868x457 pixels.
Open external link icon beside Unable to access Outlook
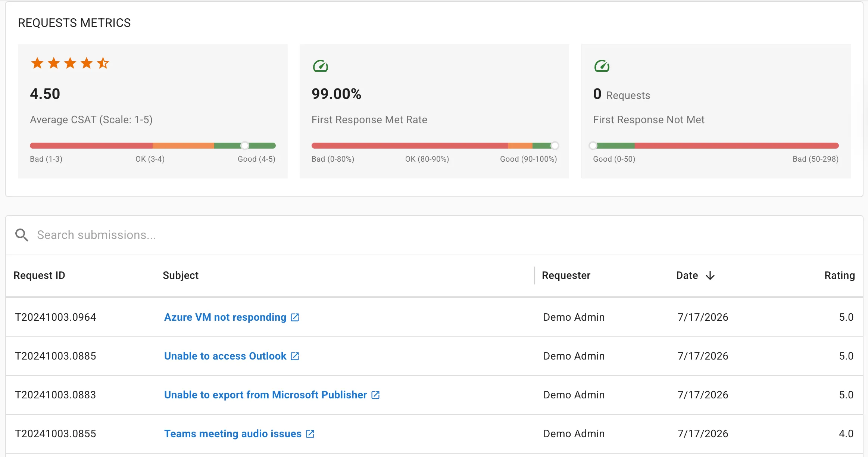click(295, 356)
